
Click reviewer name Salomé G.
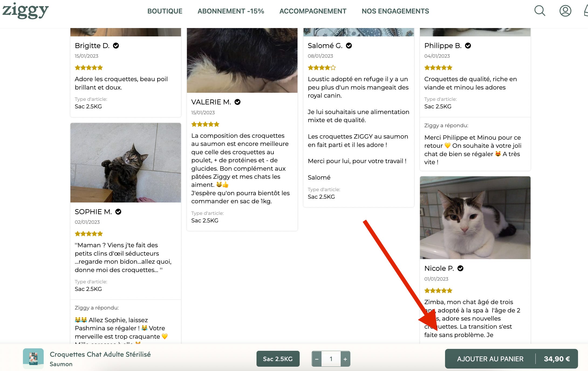pyautogui.click(x=325, y=46)
